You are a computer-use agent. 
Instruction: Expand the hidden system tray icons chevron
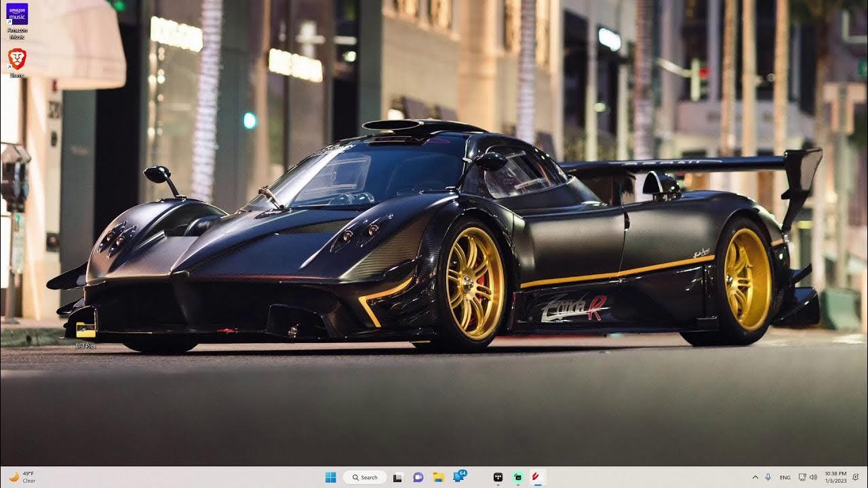755,477
